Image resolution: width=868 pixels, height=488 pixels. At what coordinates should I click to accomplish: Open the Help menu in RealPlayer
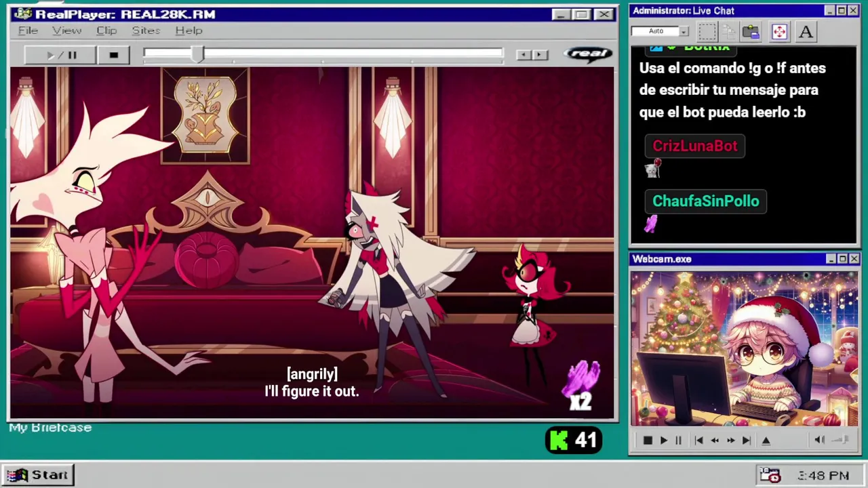click(x=189, y=30)
